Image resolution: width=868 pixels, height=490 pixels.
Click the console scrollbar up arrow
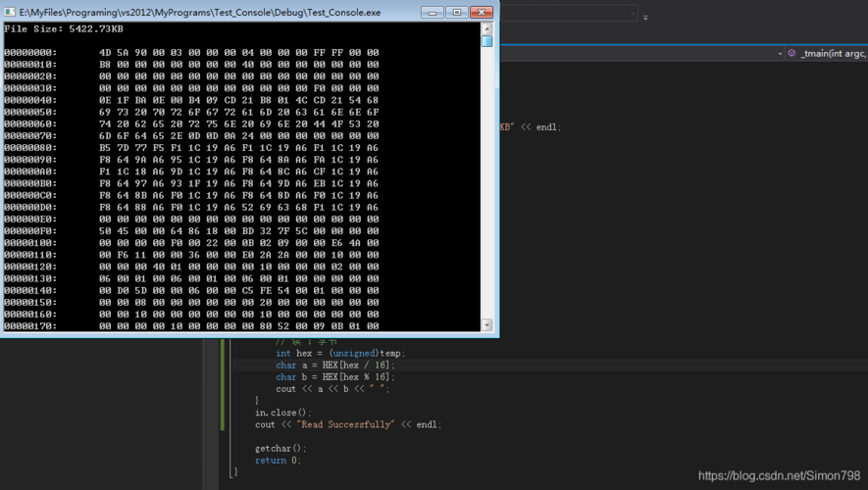(x=487, y=28)
